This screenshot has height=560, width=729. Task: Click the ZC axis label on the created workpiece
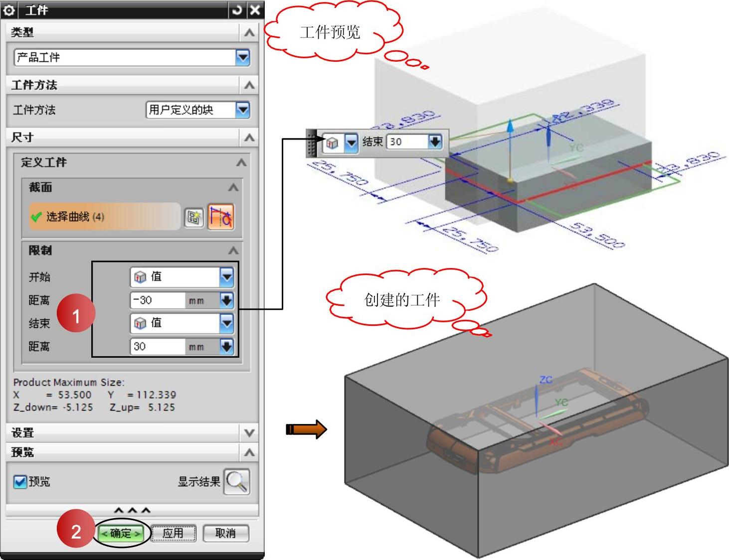(546, 380)
